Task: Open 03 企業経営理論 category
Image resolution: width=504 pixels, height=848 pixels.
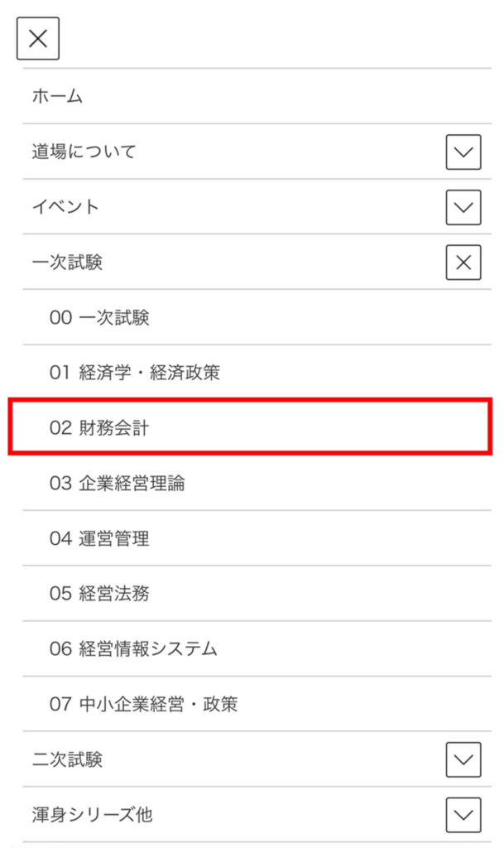Action: click(x=117, y=484)
